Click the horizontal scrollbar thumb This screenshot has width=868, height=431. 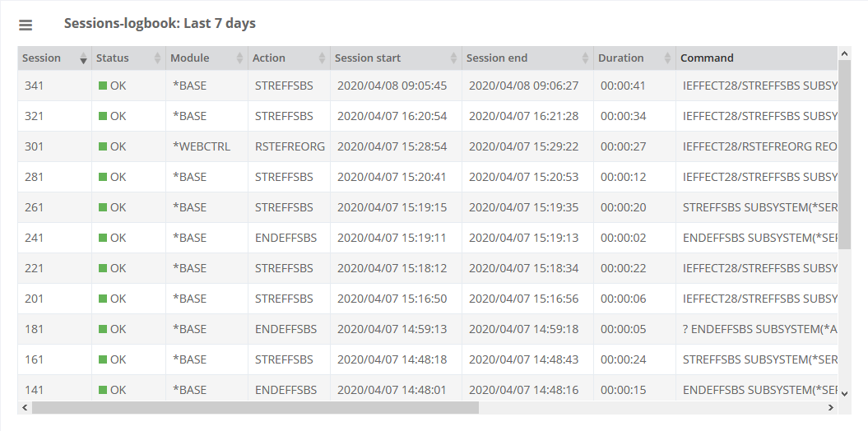(255, 407)
